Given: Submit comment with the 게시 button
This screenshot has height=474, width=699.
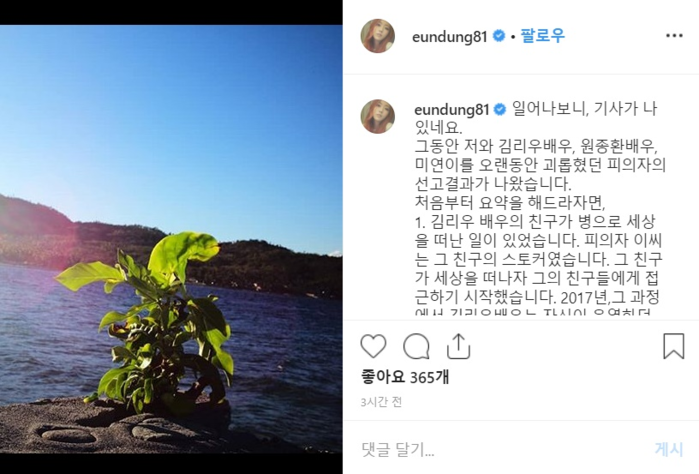Looking at the screenshot, I should coord(669,449).
